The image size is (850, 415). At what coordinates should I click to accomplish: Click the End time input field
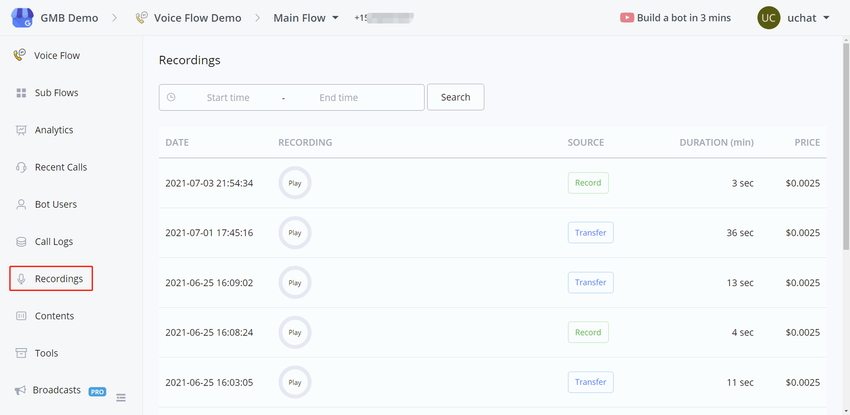click(338, 98)
